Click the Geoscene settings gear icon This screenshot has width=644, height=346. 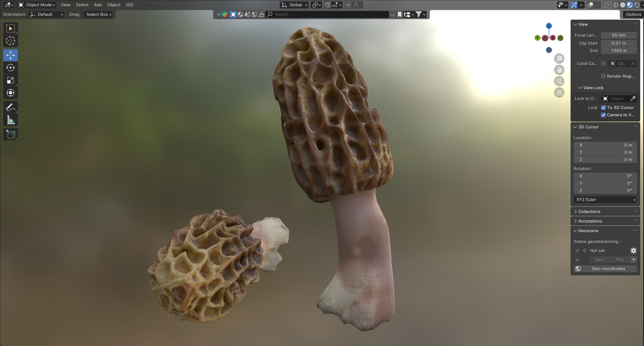633,251
